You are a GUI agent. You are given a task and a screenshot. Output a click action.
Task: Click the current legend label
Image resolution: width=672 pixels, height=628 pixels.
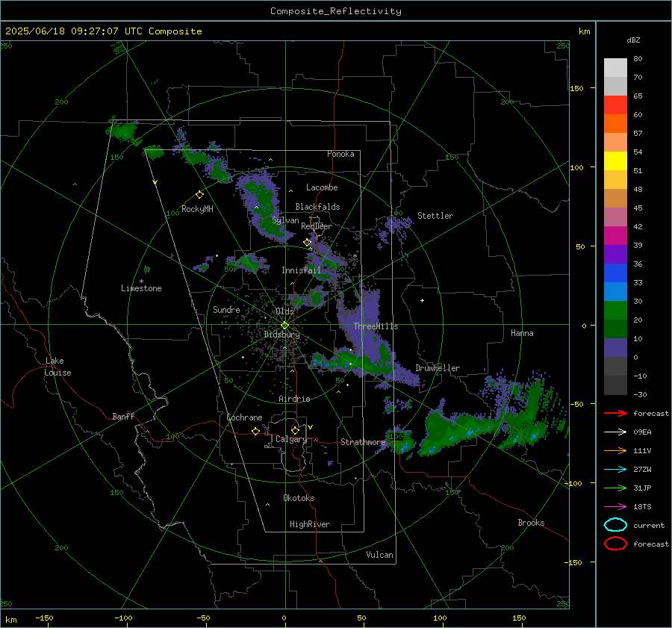tap(649, 525)
